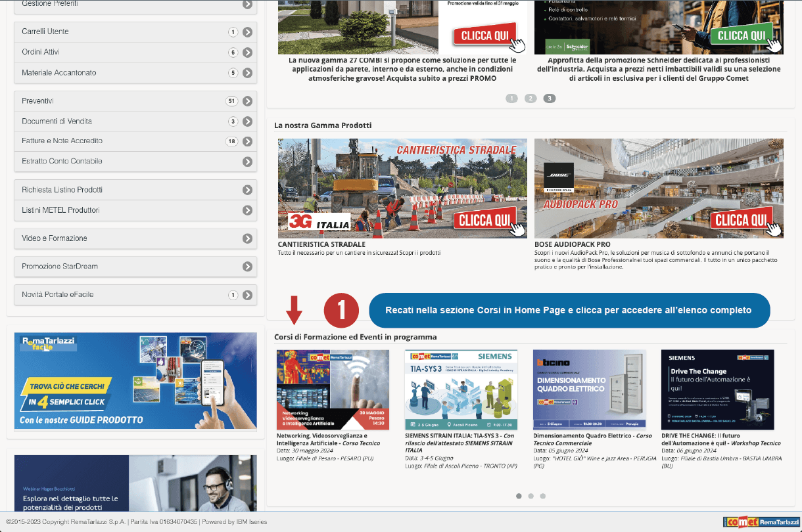Open Richiesta Listino Prodotti in the sidebar
802x532 pixels.
coord(135,190)
